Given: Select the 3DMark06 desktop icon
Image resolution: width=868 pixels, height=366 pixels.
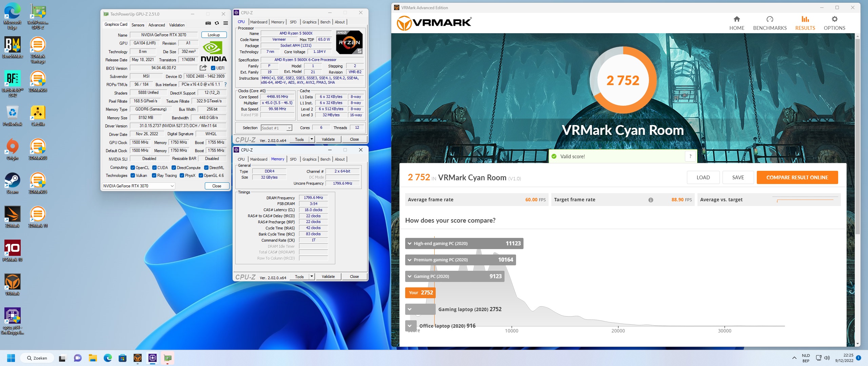Looking at the screenshot, I should [x=38, y=81].
